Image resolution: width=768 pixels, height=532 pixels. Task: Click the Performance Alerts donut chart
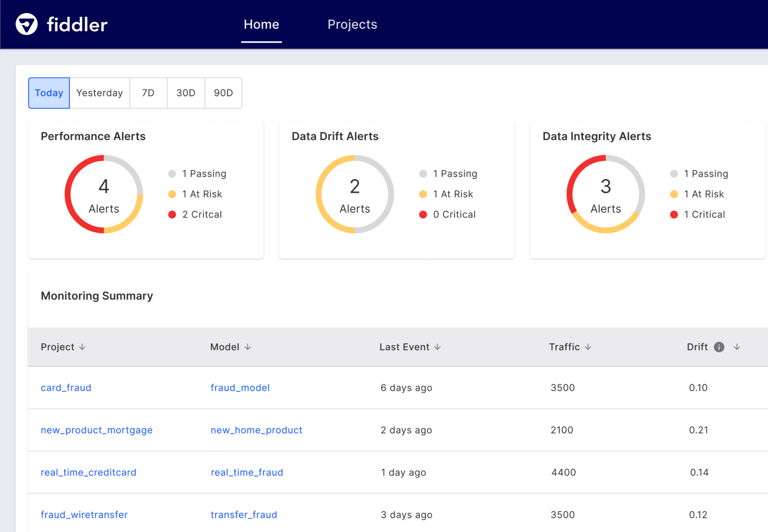tap(104, 194)
